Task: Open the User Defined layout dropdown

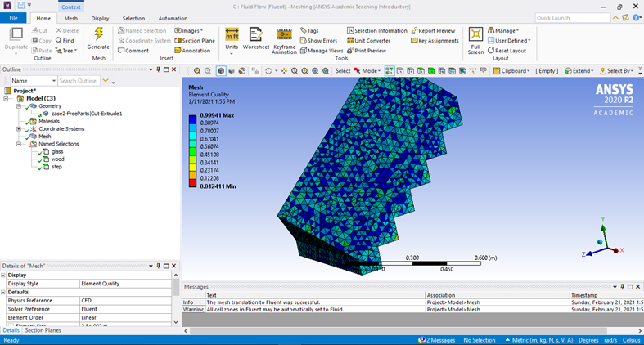Action: tap(509, 41)
